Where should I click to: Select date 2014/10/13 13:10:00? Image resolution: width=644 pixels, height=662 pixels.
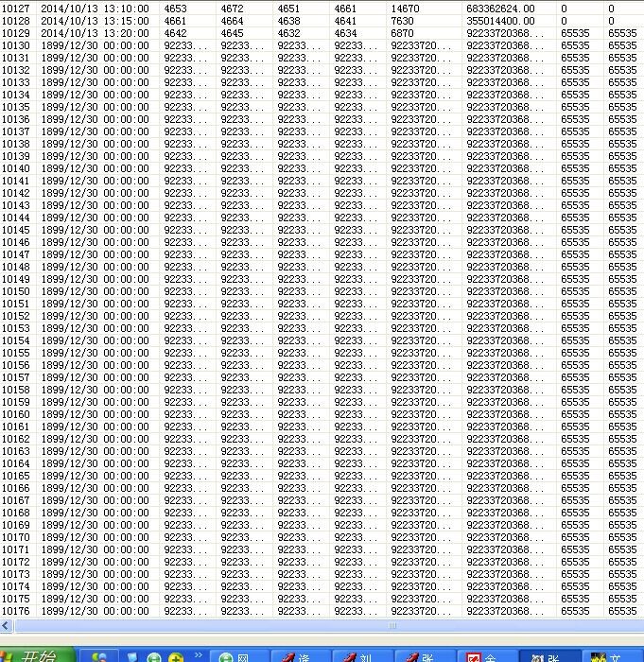coord(95,9)
